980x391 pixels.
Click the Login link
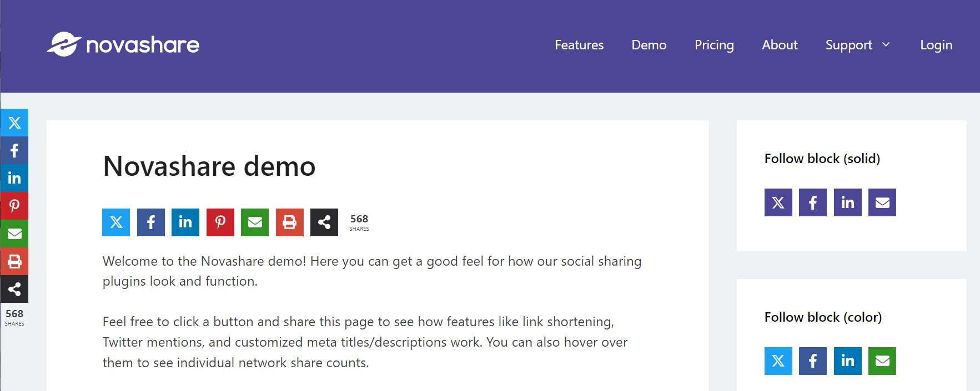point(936,45)
